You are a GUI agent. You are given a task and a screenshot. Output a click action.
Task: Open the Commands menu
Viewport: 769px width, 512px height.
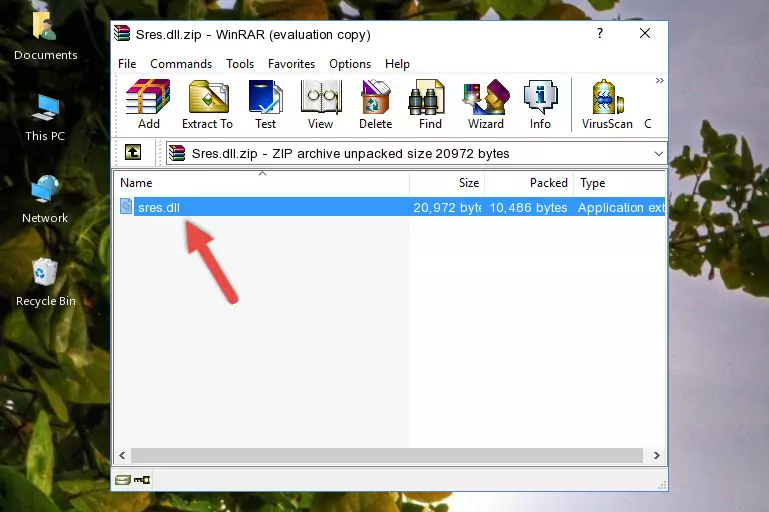point(181,64)
